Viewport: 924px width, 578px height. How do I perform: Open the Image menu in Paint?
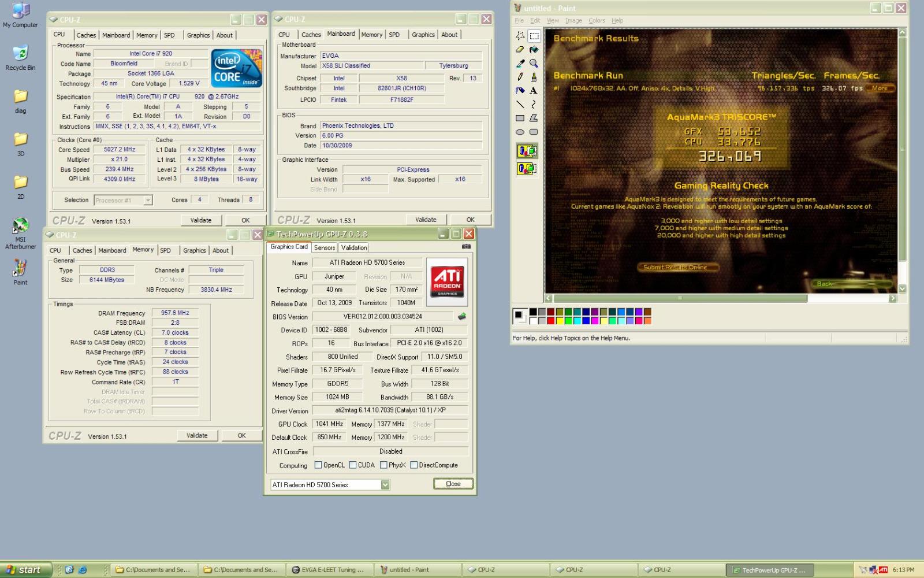click(x=573, y=20)
